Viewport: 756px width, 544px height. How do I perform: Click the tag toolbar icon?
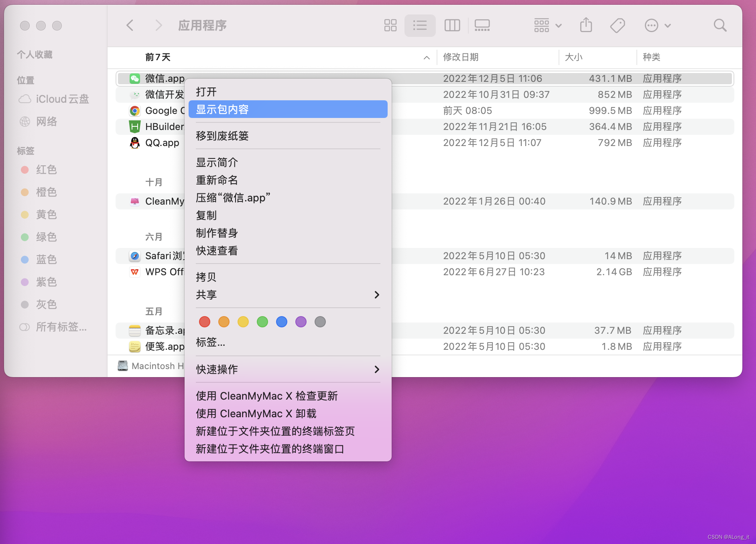click(618, 26)
